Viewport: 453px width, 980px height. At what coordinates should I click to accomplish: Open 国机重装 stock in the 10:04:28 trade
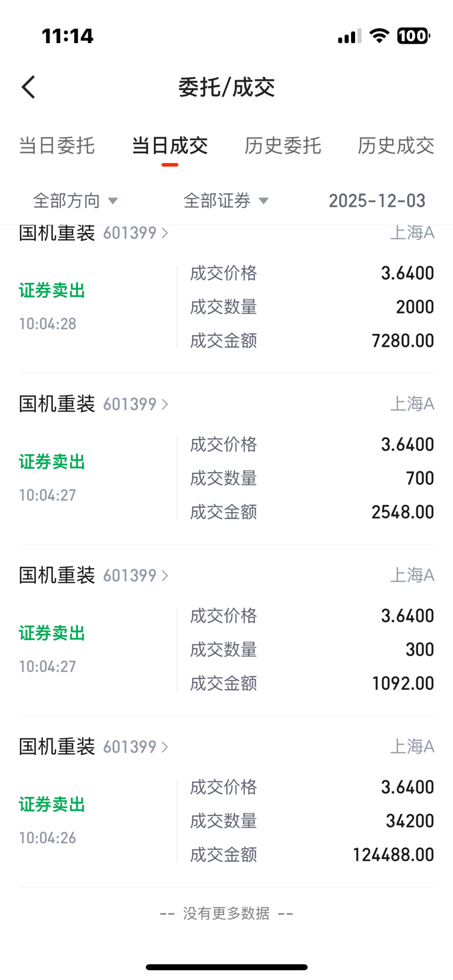point(57,233)
